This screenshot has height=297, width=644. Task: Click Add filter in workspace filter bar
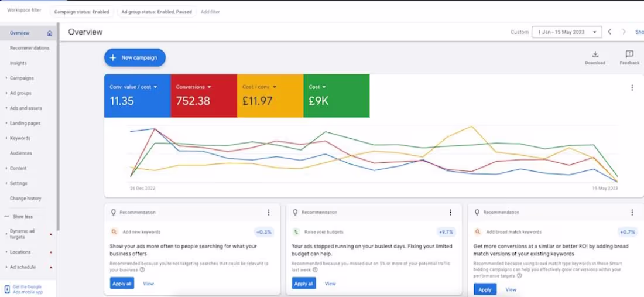[x=210, y=12]
